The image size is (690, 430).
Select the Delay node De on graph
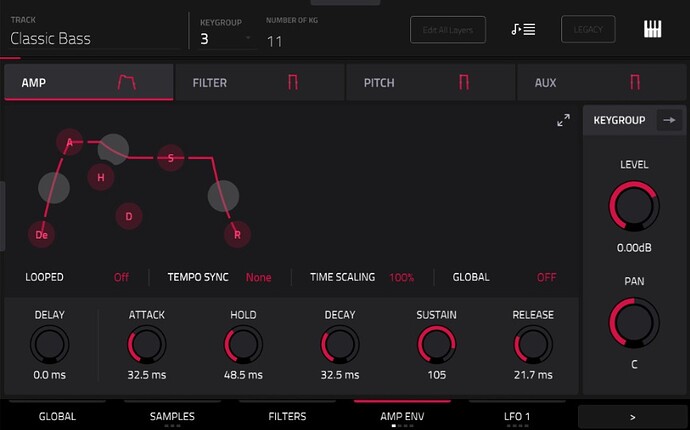click(x=42, y=235)
